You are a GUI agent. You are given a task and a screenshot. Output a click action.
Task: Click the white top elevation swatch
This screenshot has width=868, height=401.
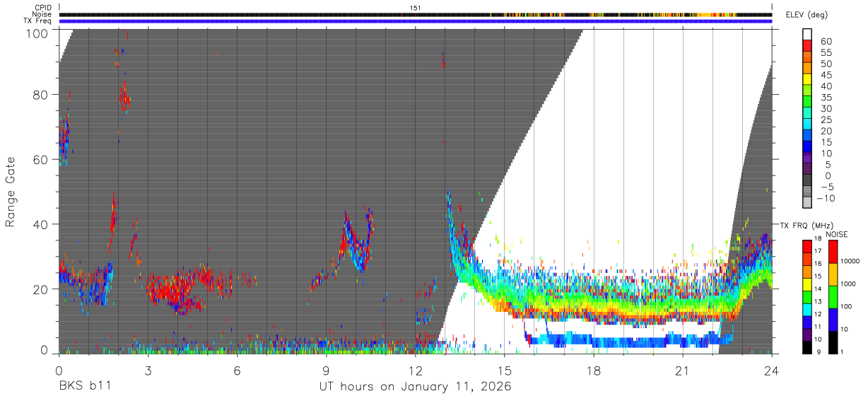click(x=807, y=35)
